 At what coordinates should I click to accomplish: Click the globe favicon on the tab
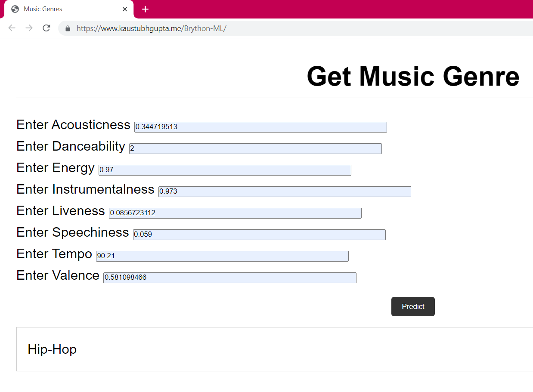coord(15,9)
